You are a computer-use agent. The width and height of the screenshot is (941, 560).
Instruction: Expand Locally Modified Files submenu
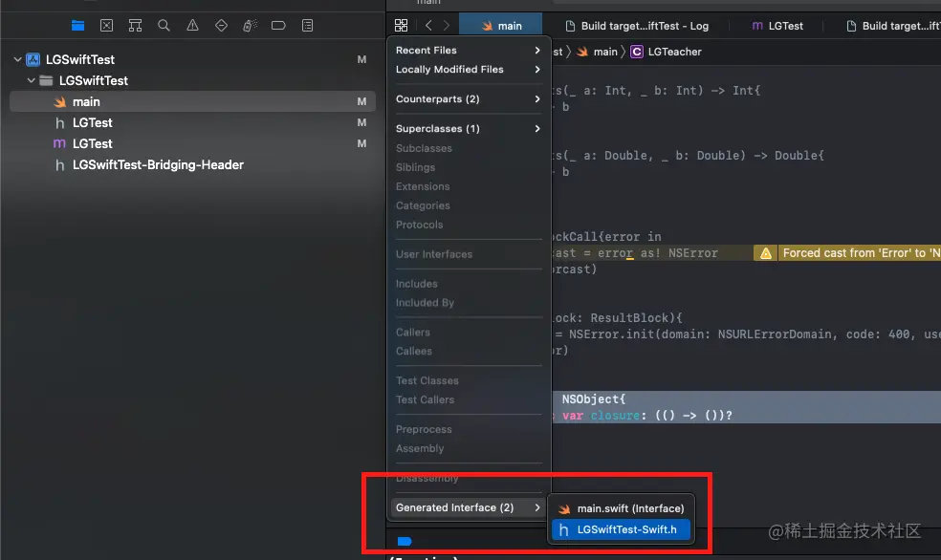468,70
